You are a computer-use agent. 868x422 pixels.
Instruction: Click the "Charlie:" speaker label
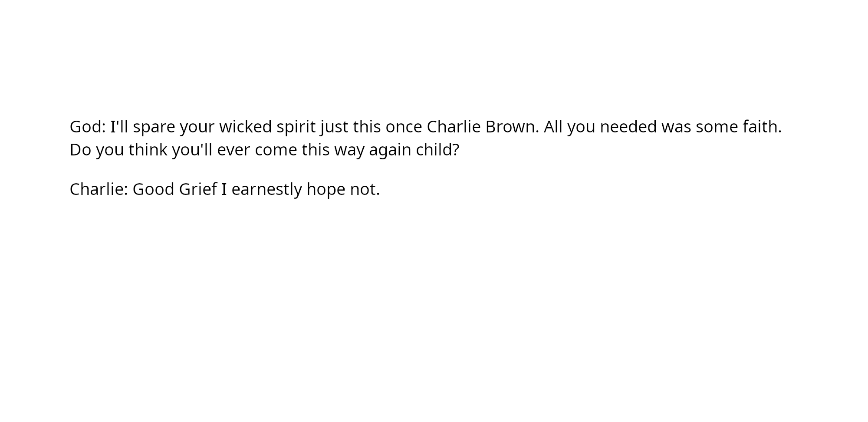point(99,189)
